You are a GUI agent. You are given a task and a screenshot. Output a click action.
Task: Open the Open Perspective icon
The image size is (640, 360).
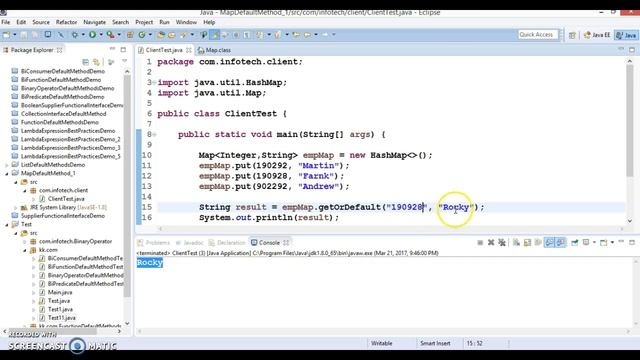point(572,35)
